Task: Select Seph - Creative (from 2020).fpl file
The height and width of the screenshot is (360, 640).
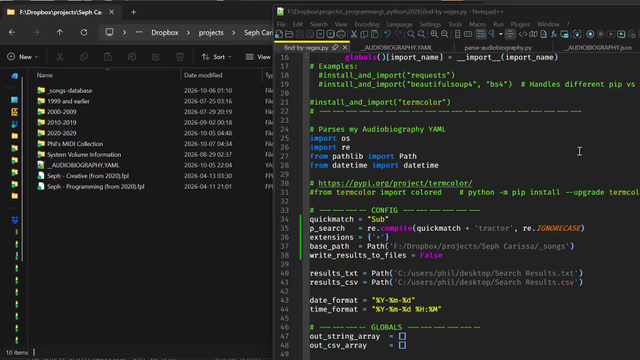Action: coord(88,176)
